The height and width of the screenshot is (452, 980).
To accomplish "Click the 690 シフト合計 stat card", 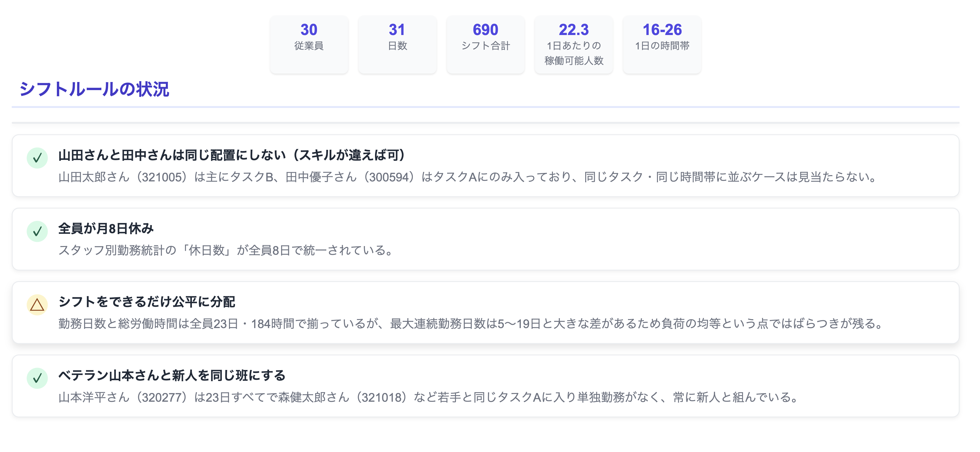I will (x=486, y=44).
